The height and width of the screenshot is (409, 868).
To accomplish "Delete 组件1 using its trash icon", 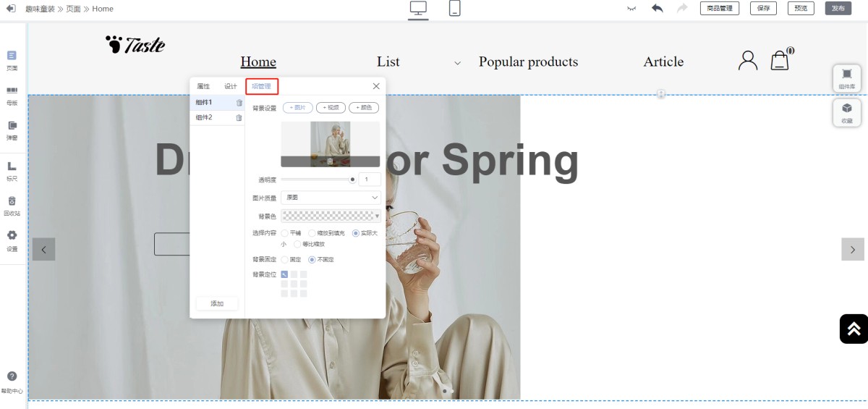I will pos(239,103).
